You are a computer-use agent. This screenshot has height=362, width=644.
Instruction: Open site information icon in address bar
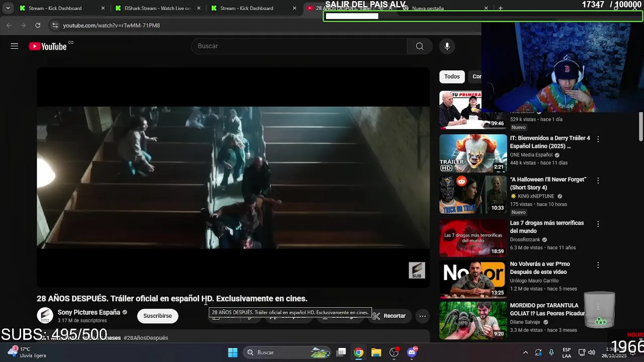(55, 25)
